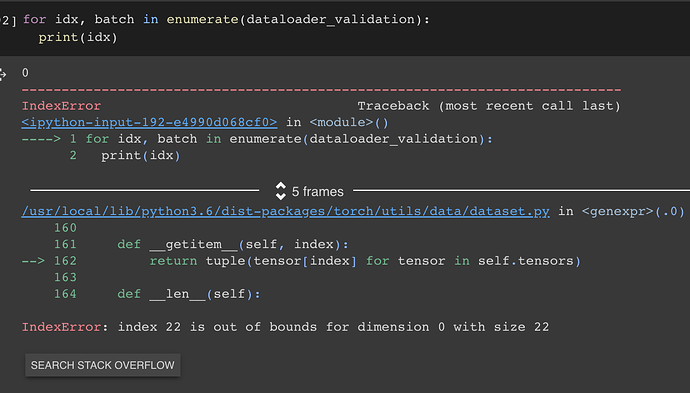Click the traceback line number 163
Viewport: 690px width, 393px height.
[x=65, y=277]
